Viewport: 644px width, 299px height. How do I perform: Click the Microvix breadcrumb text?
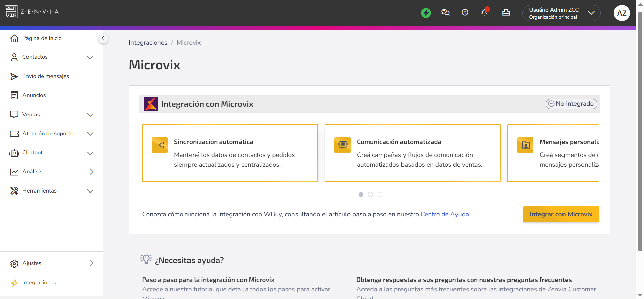189,43
